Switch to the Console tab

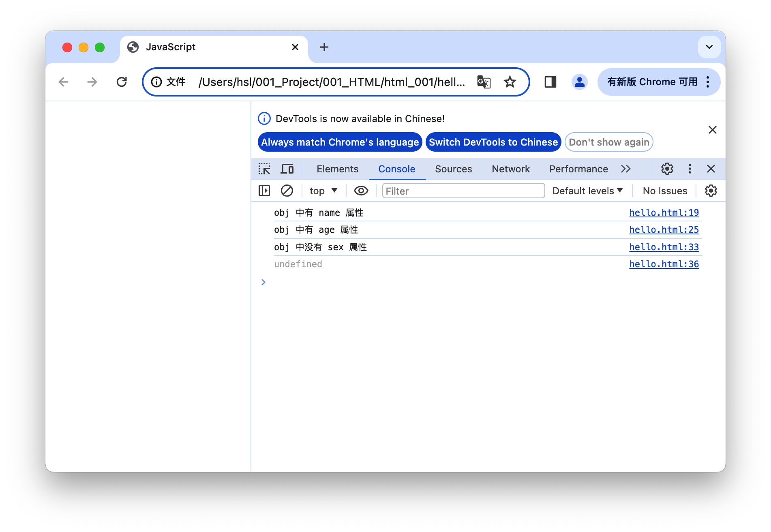pyautogui.click(x=396, y=169)
